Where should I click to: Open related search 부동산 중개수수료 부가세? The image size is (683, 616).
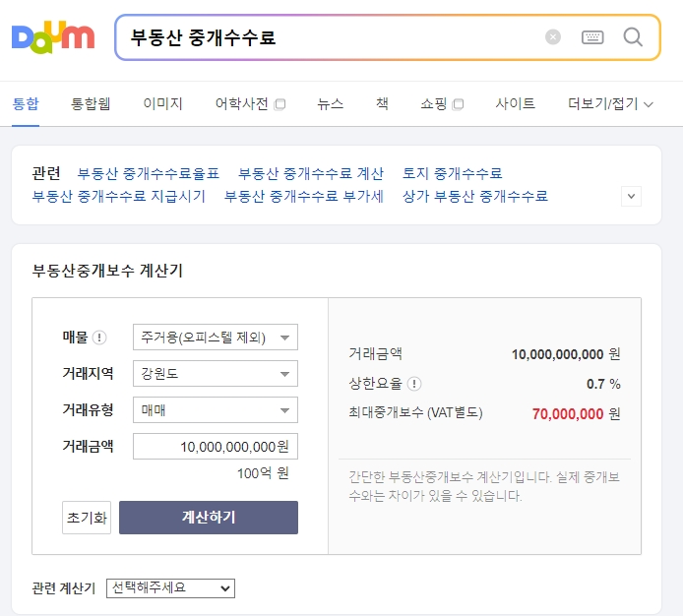[303, 196]
